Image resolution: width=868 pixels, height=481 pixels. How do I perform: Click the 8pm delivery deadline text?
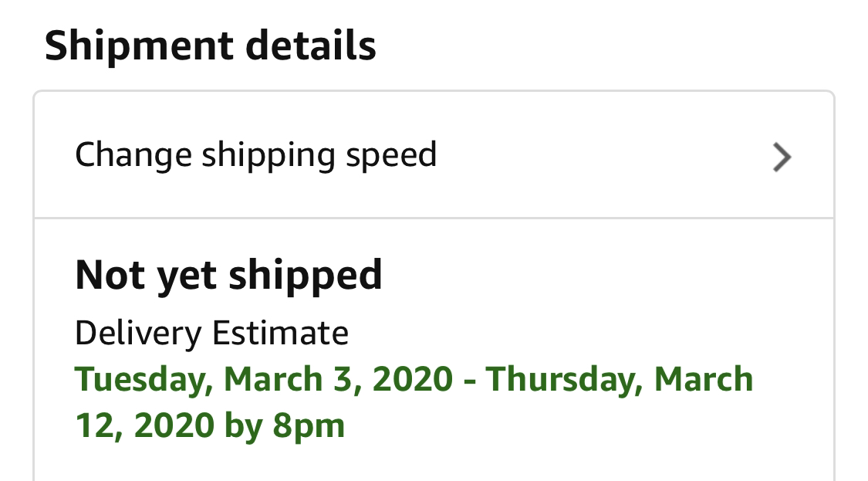point(309,426)
